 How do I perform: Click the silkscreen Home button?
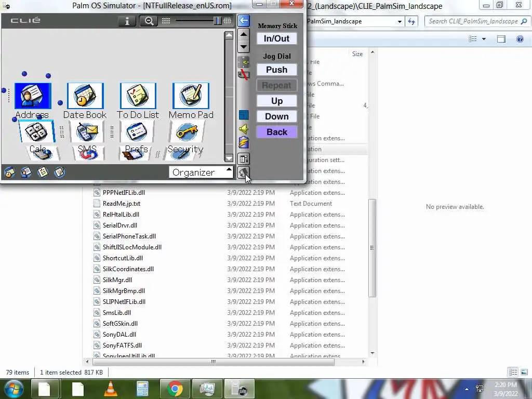243,172
